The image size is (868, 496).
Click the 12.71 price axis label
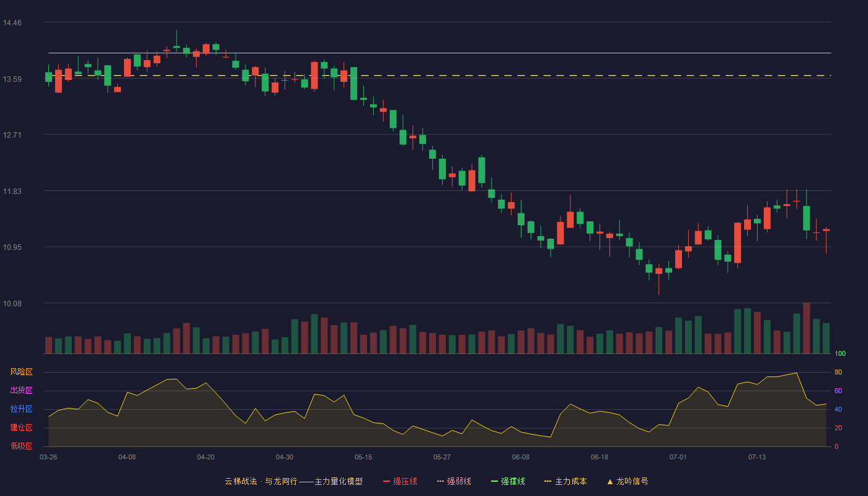pos(12,135)
